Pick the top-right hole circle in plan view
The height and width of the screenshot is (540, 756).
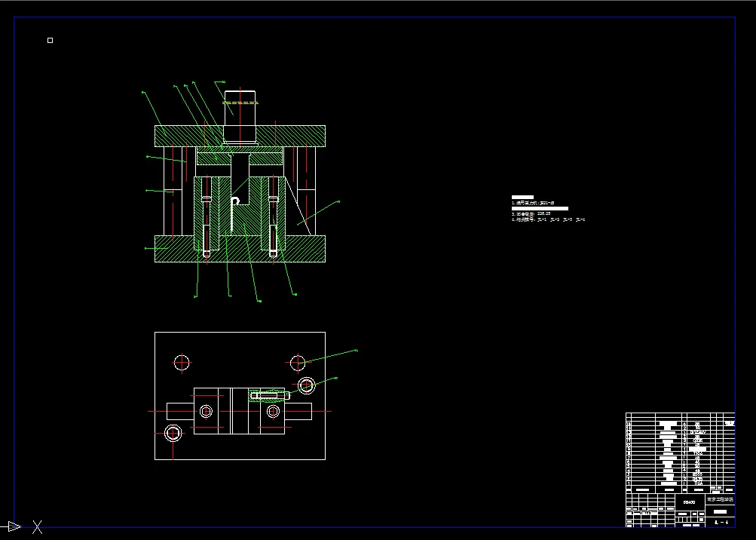[x=298, y=363]
